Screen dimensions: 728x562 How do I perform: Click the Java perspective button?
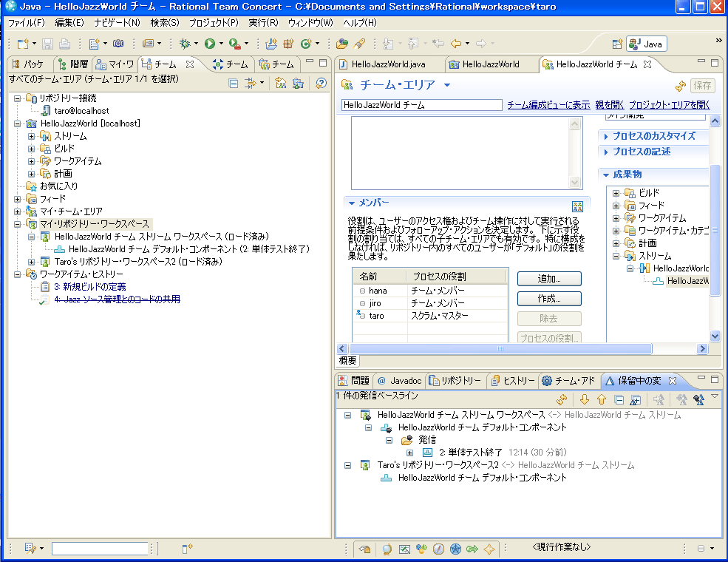pos(647,44)
